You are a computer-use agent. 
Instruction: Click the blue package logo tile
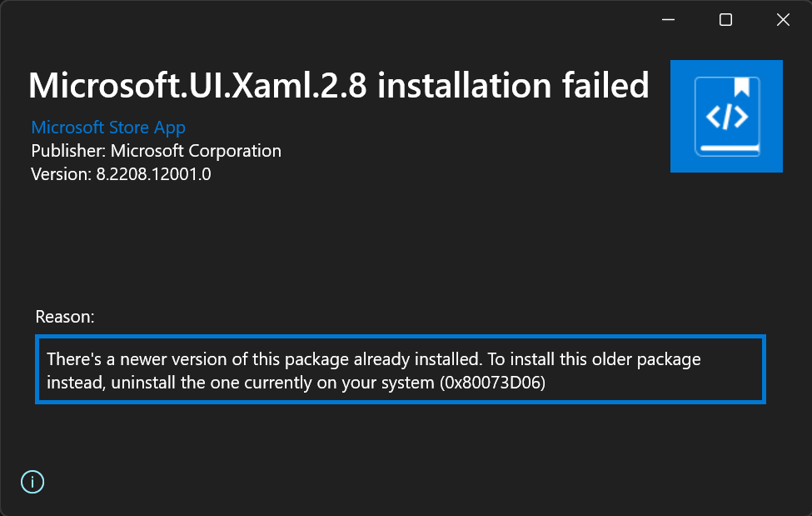[726, 116]
